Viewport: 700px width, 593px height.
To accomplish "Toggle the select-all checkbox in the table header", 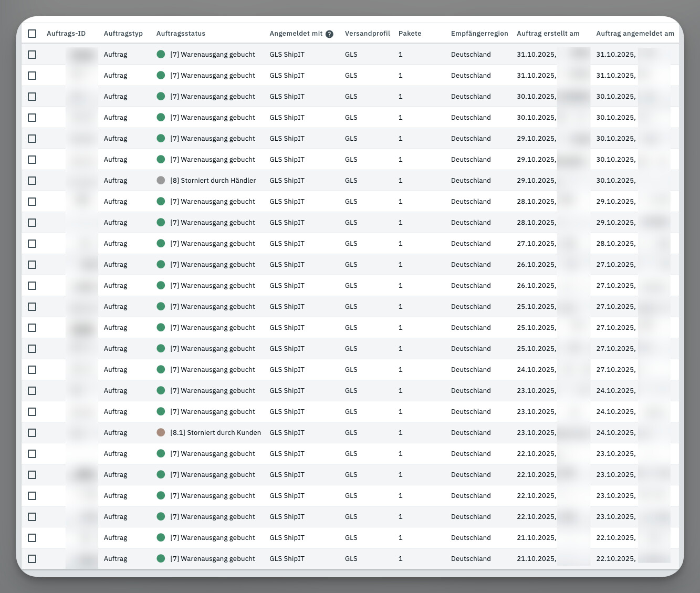I will 32,34.
